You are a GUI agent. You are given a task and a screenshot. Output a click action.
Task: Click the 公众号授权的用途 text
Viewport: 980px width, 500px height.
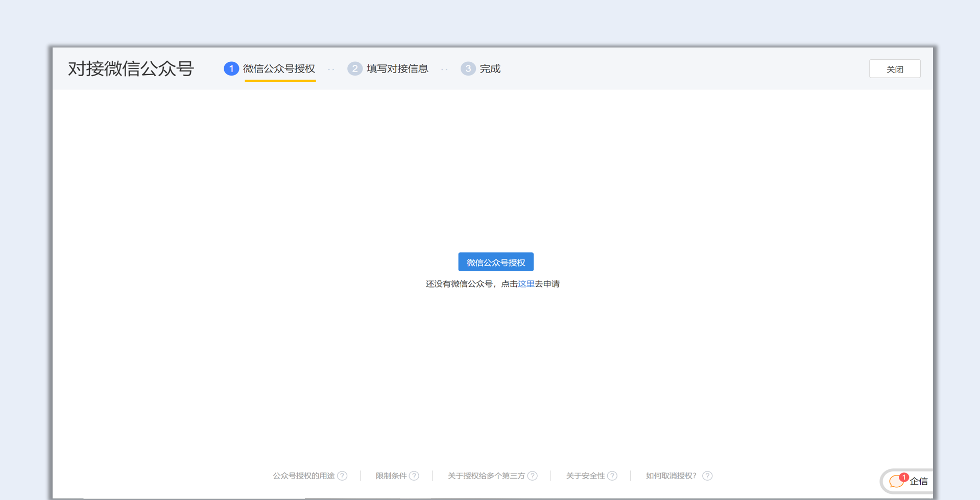pyautogui.click(x=304, y=475)
